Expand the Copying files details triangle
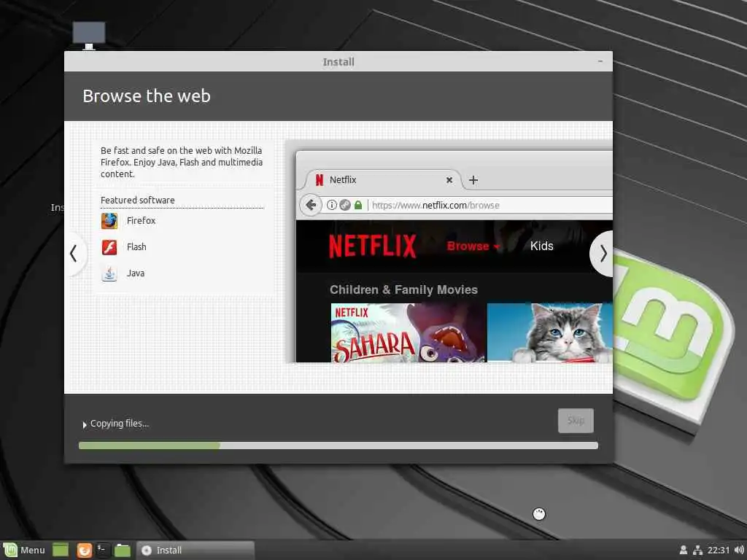This screenshot has height=560, width=747. (x=85, y=424)
